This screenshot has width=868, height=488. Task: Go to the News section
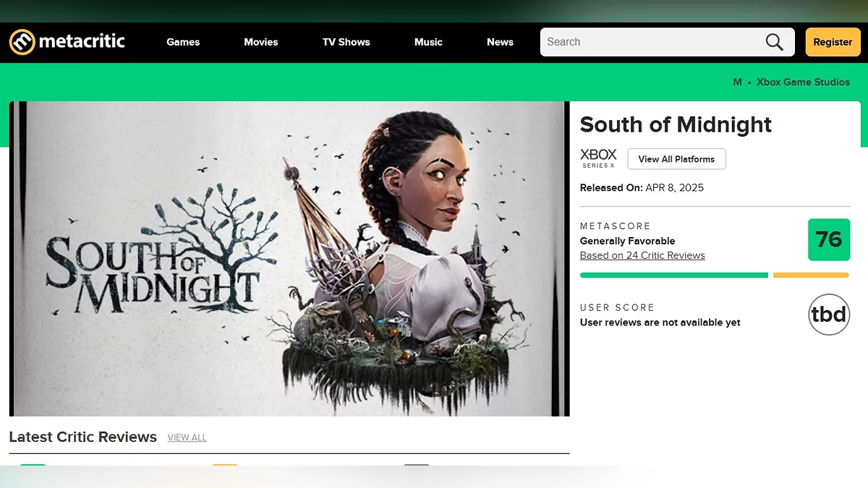pos(500,42)
